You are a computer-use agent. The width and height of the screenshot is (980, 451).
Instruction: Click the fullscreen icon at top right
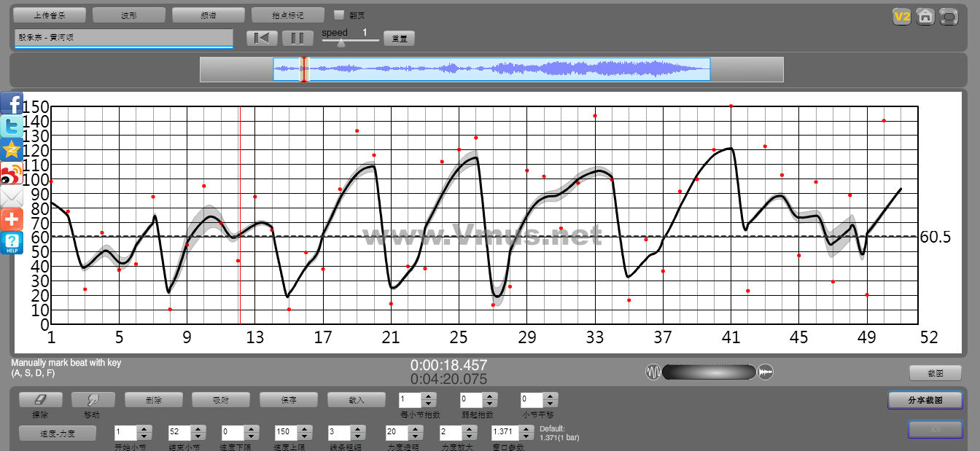pyautogui.click(x=949, y=16)
